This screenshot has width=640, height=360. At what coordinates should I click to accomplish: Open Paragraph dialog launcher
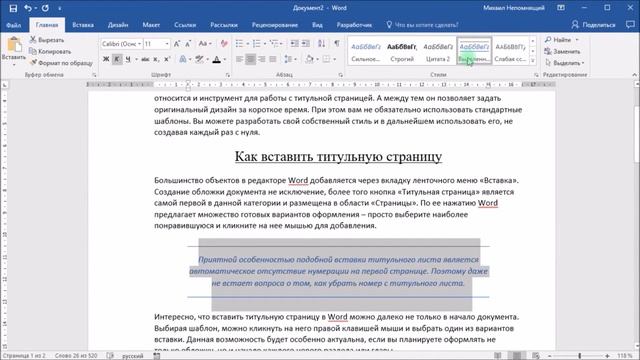[340, 75]
